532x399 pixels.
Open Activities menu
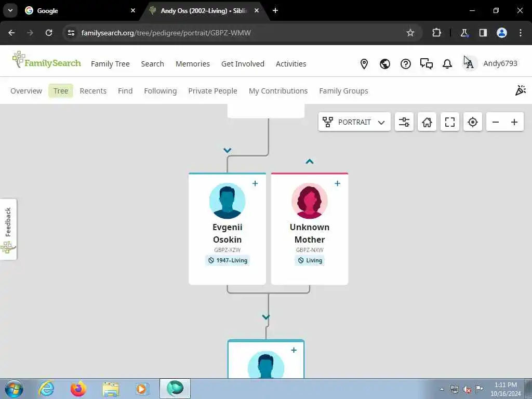291,64
